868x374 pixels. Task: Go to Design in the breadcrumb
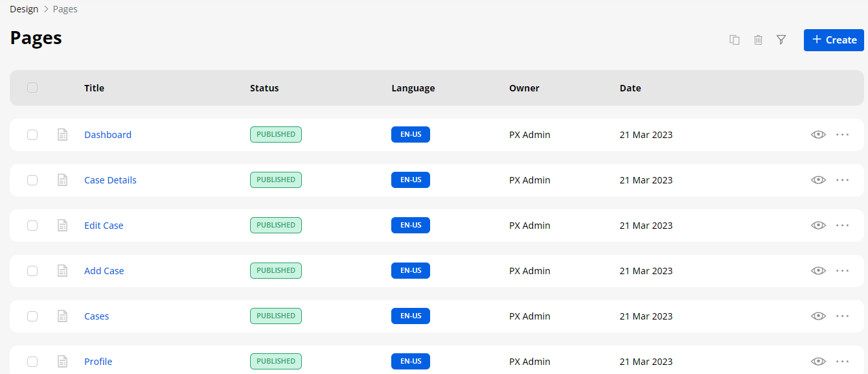pos(24,9)
